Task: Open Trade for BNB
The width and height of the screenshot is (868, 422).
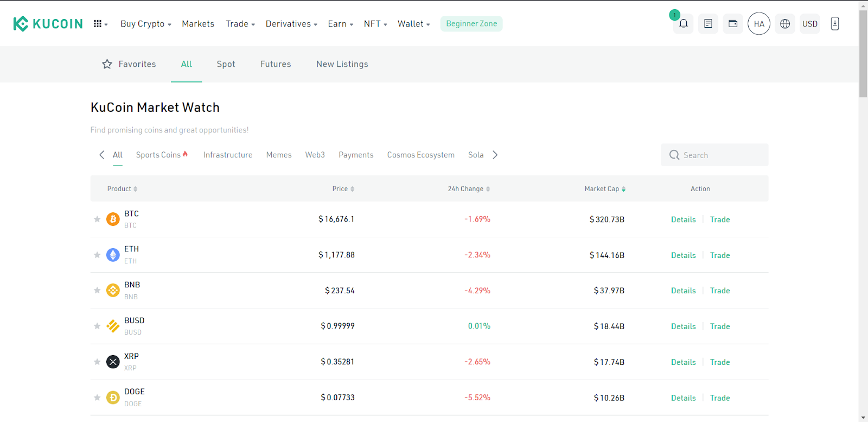Action: pos(720,291)
